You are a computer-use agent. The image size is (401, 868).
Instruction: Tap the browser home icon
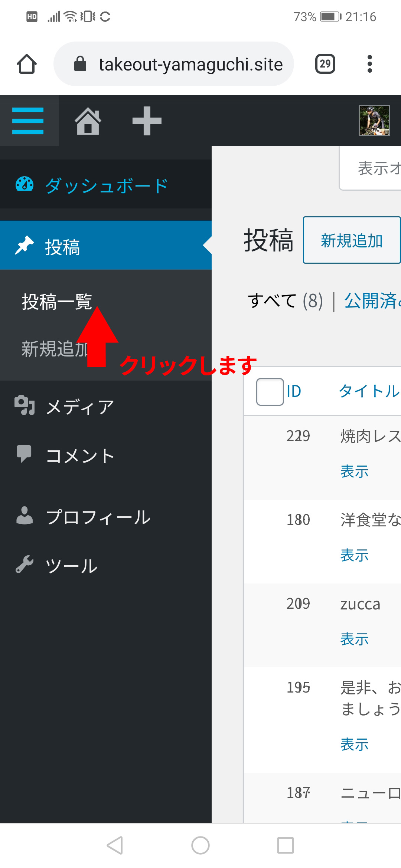tap(27, 64)
